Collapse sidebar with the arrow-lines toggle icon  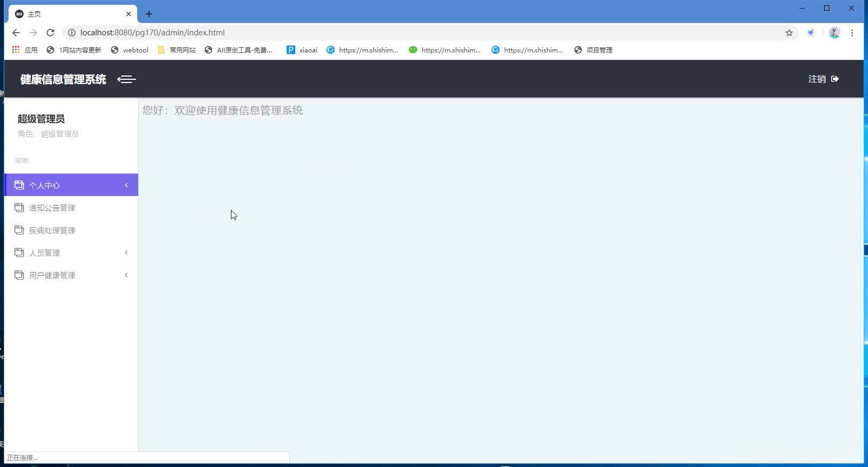pos(126,79)
